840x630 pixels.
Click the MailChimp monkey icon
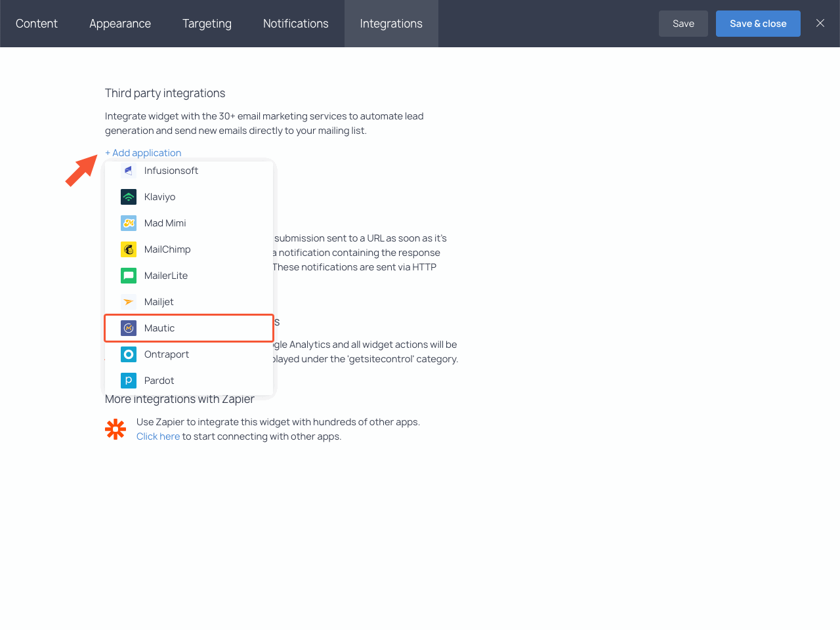pos(129,249)
